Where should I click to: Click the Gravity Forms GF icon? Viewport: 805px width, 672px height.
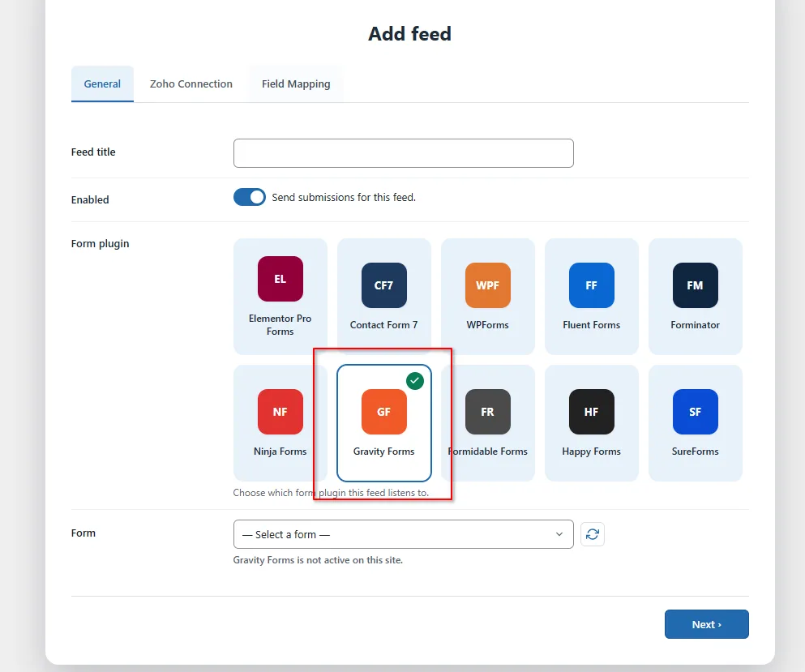pyautogui.click(x=384, y=412)
